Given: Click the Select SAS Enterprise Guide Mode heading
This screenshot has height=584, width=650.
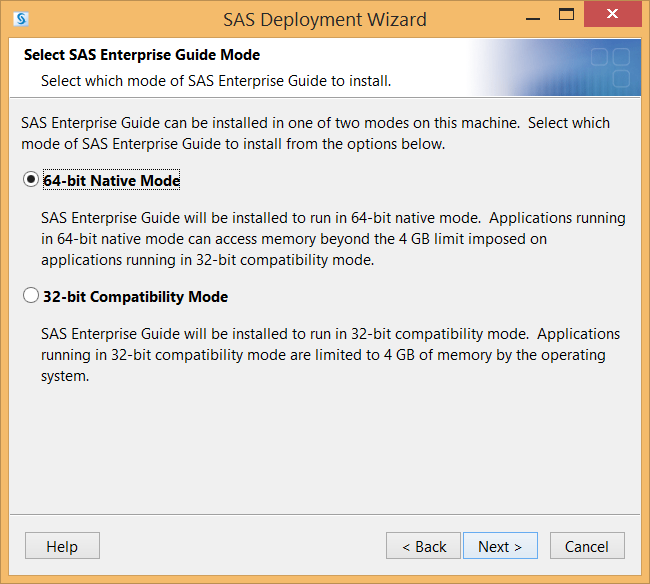Looking at the screenshot, I should pyautogui.click(x=142, y=55).
